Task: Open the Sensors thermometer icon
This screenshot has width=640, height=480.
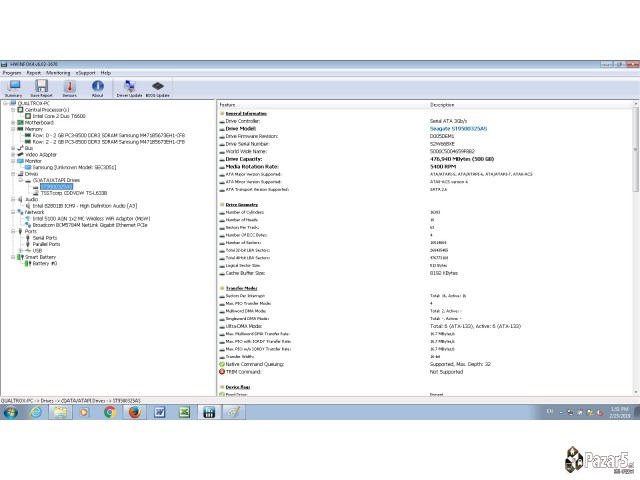Action: pos(69,89)
